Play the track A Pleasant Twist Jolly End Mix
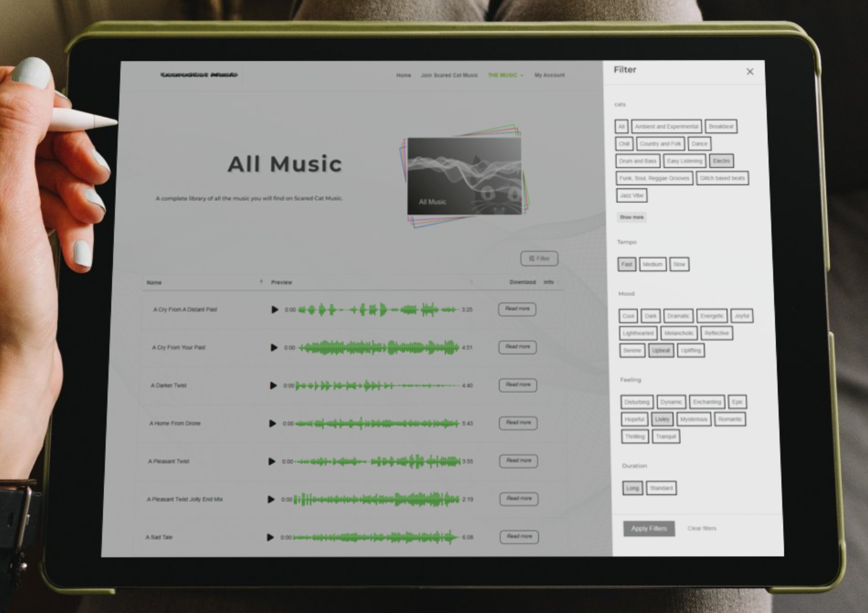Image resolution: width=868 pixels, height=613 pixels. coord(271,500)
